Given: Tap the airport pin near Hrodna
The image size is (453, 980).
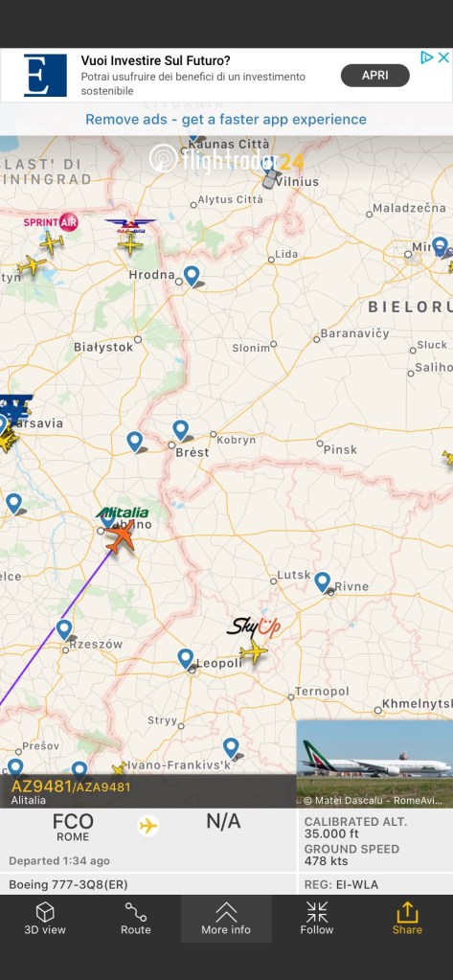Looking at the screenshot, I should [x=192, y=276].
